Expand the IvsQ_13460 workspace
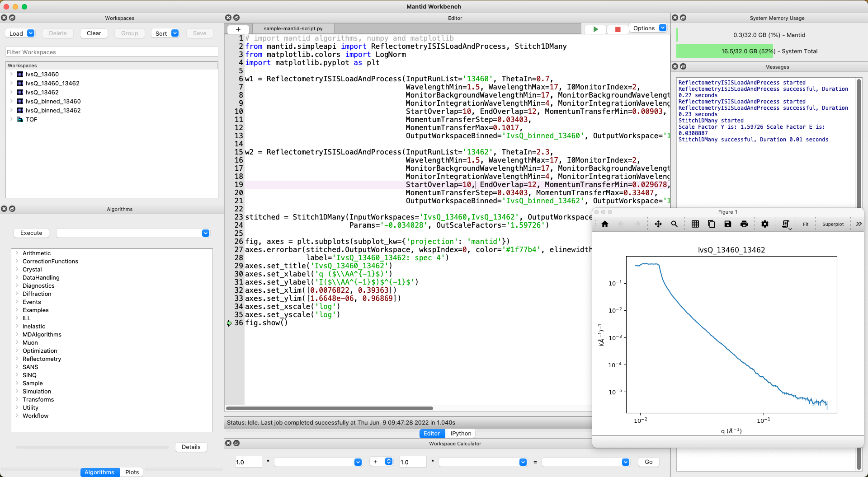 [11, 74]
